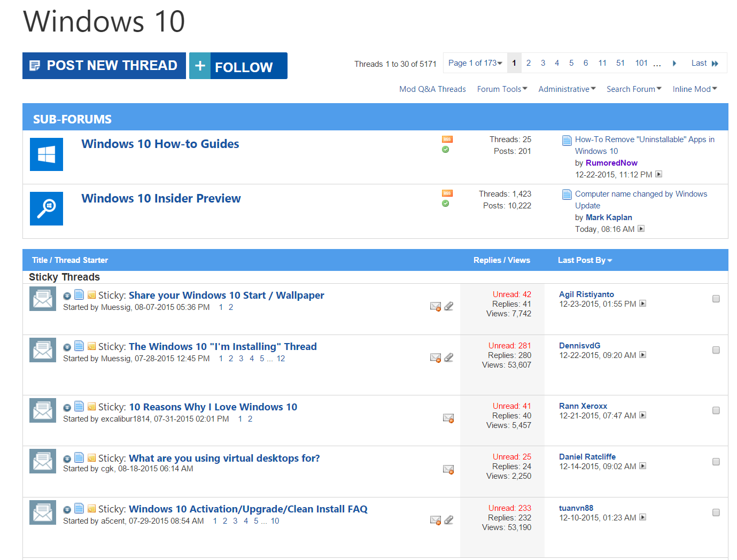Viewport: 737px width, 560px height.
Task: Click subscription envelope icon in Share your Wallpaper row
Action: click(x=436, y=306)
